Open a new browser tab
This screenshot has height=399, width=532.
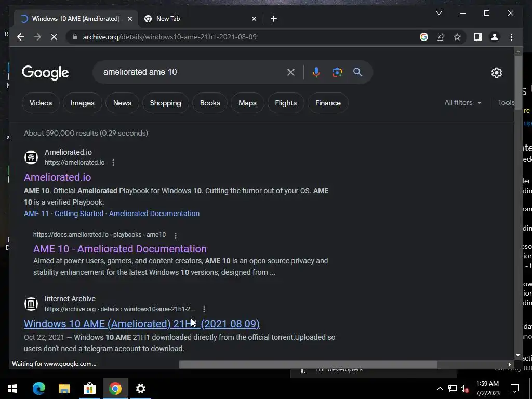(x=274, y=19)
